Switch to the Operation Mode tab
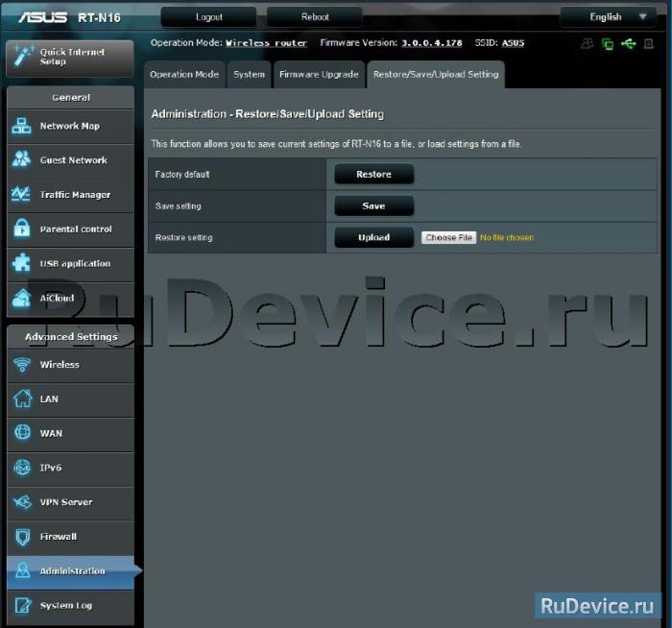Screen dimensions: 672x628 (184, 74)
